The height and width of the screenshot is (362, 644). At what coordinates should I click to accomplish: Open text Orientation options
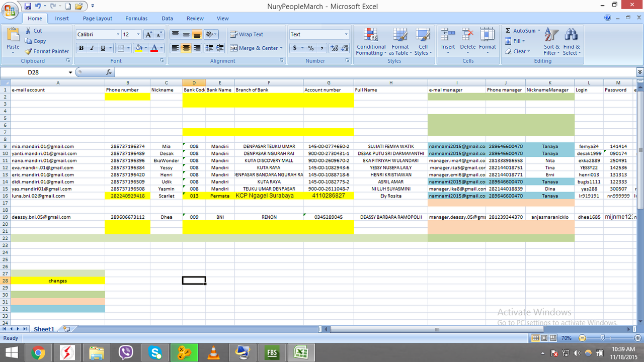[x=212, y=35]
